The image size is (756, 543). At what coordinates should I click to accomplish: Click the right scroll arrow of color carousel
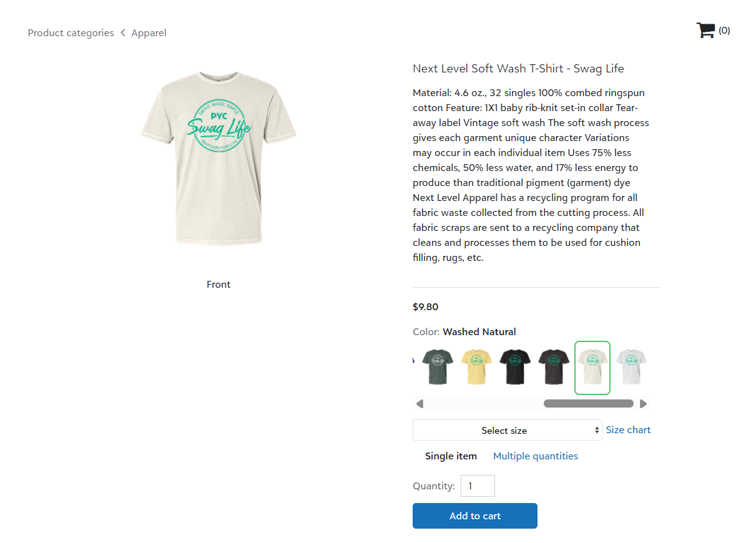pos(643,404)
